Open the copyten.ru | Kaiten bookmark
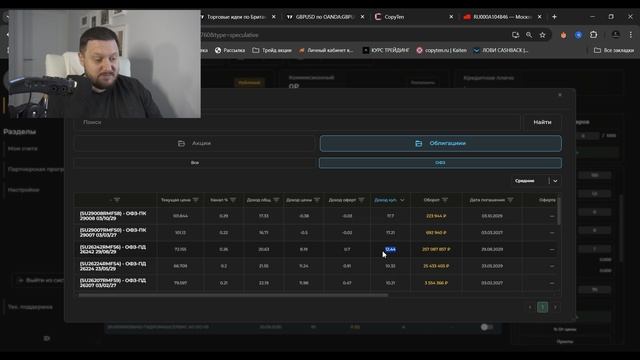 pos(441,50)
